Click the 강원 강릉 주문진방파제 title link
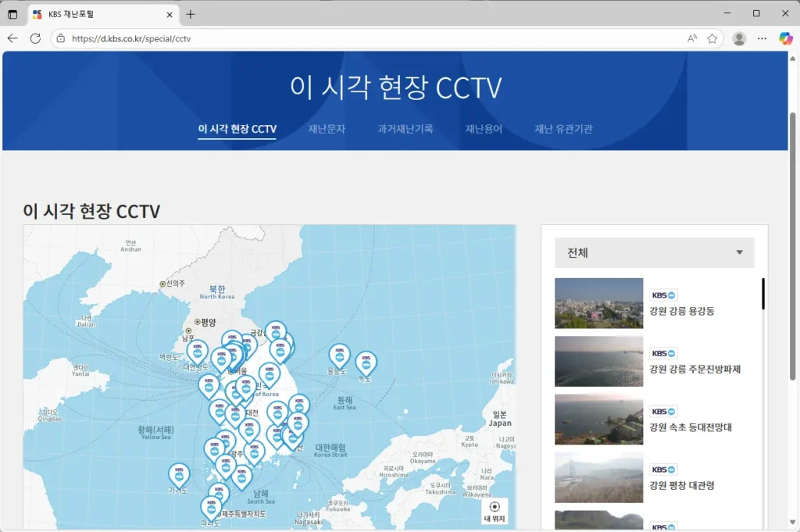This screenshot has width=800, height=532. point(695,370)
